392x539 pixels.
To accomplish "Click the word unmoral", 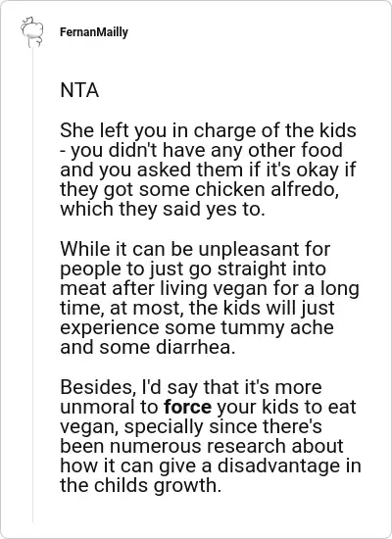I will point(98,407).
